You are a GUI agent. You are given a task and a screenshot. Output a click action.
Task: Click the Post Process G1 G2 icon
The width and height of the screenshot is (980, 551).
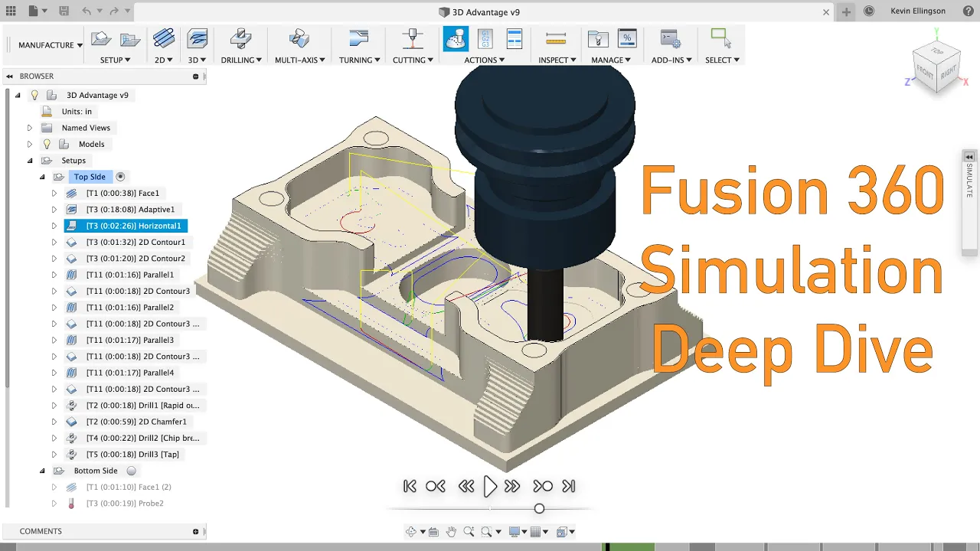click(x=485, y=39)
